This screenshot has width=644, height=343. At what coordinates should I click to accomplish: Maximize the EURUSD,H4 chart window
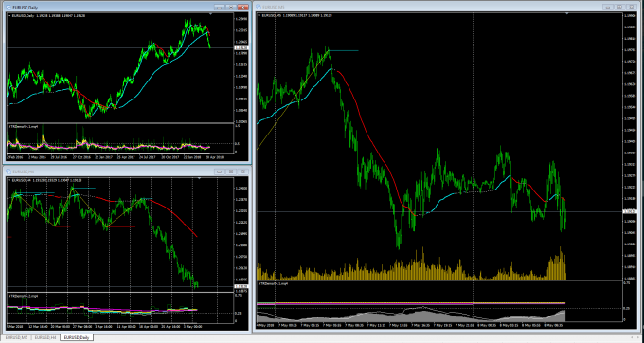231,171
